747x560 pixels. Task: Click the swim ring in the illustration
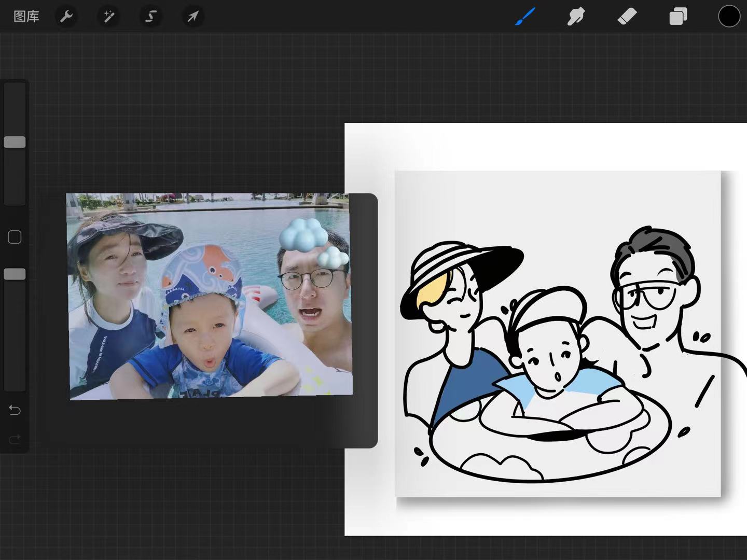pos(550,441)
